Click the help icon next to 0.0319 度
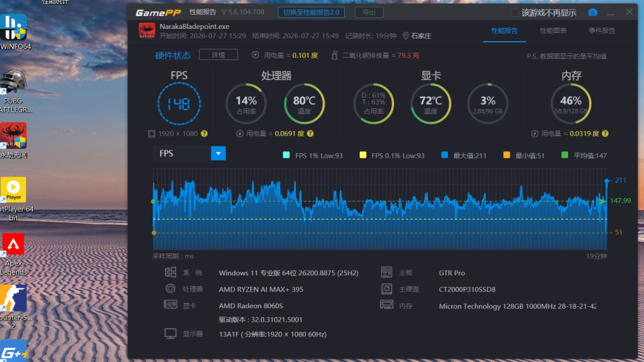The width and height of the screenshot is (644, 362). tap(605, 134)
